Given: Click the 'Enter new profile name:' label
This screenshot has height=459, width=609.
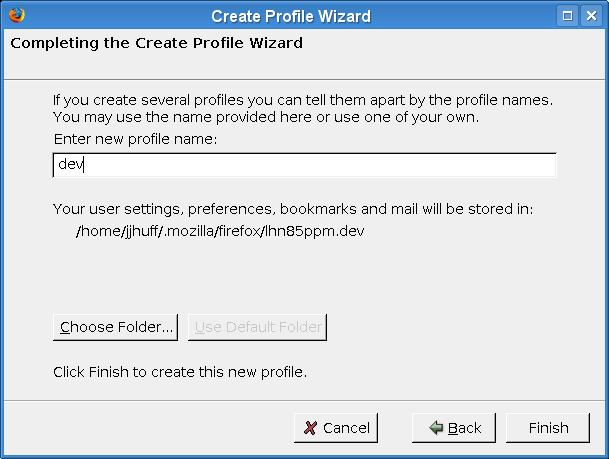Looking at the screenshot, I should click(x=135, y=137).
